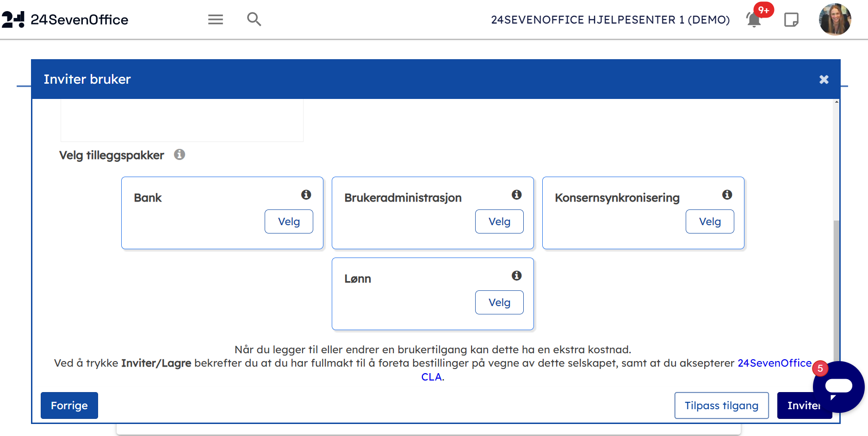This screenshot has width=868, height=436.
Task: Open the sticky notes icon
Action: pos(791,20)
